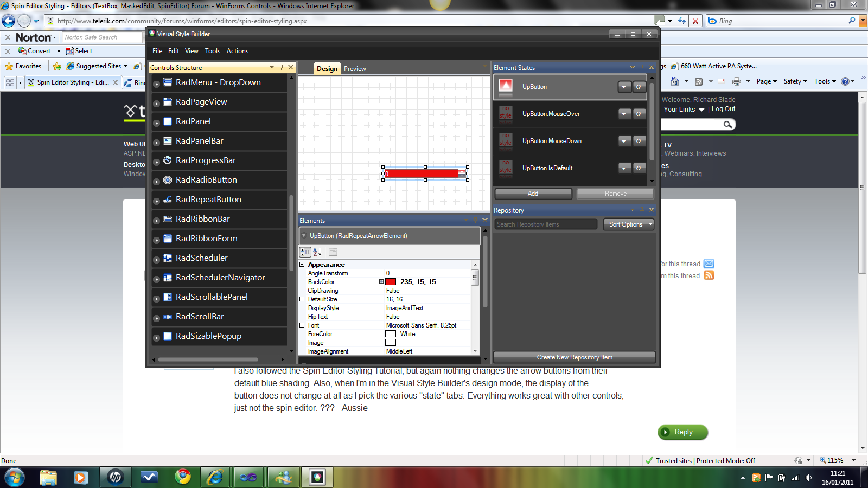This screenshot has width=868, height=488.
Task: Switch to the Preview tab
Action: pyautogui.click(x=355, y=69)
